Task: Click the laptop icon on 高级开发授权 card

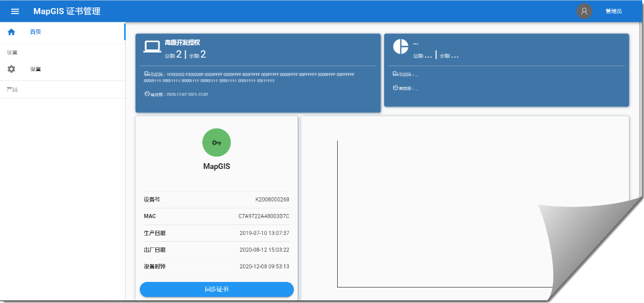Action: point(152,47)
